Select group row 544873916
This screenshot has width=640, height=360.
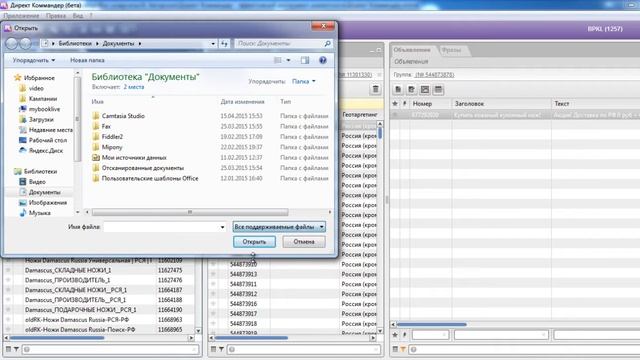point(292,304)
